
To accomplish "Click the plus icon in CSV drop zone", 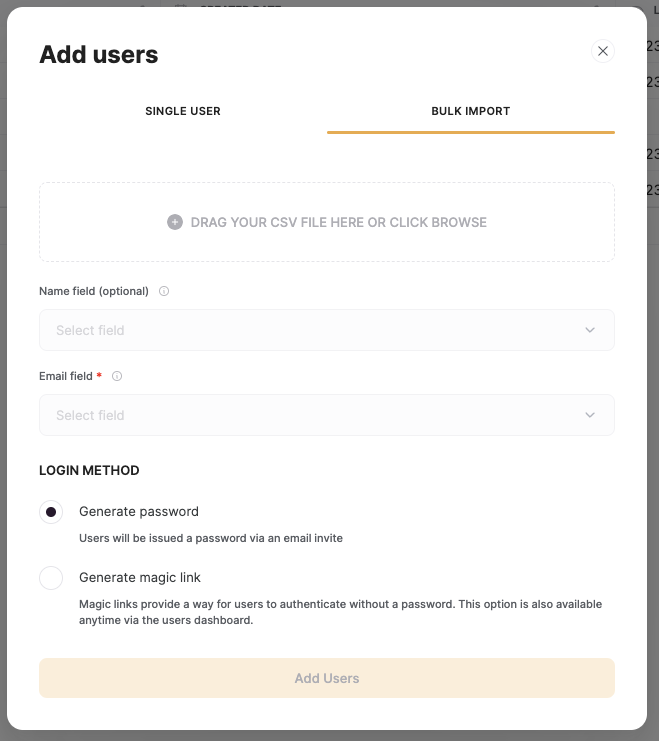I will (175, 222).
